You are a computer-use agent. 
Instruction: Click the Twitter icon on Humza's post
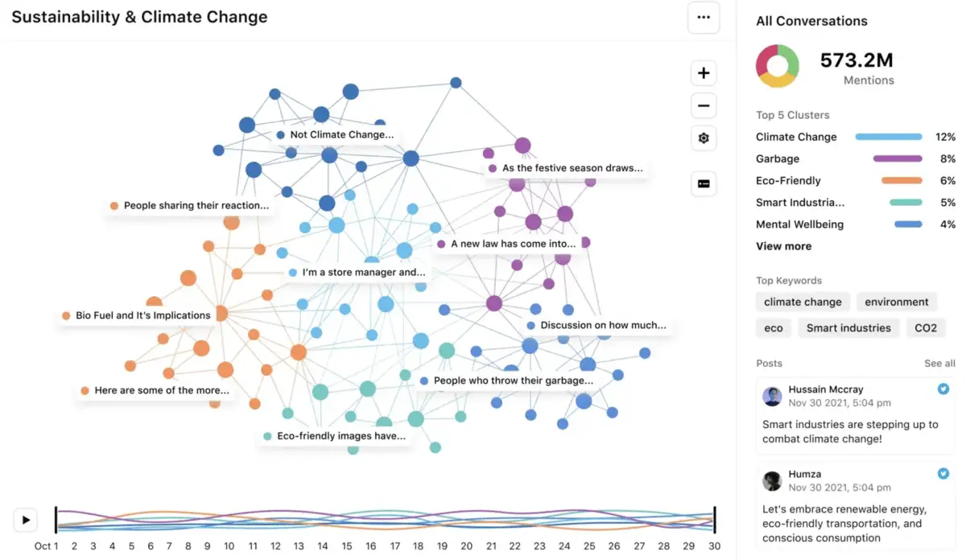943,473
